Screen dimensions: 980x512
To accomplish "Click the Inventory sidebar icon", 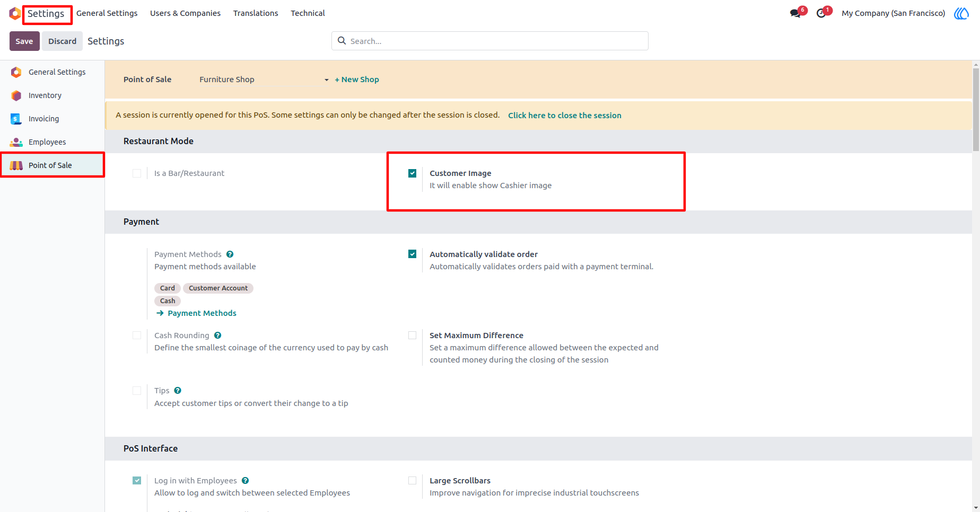I will tap(16, 95).
